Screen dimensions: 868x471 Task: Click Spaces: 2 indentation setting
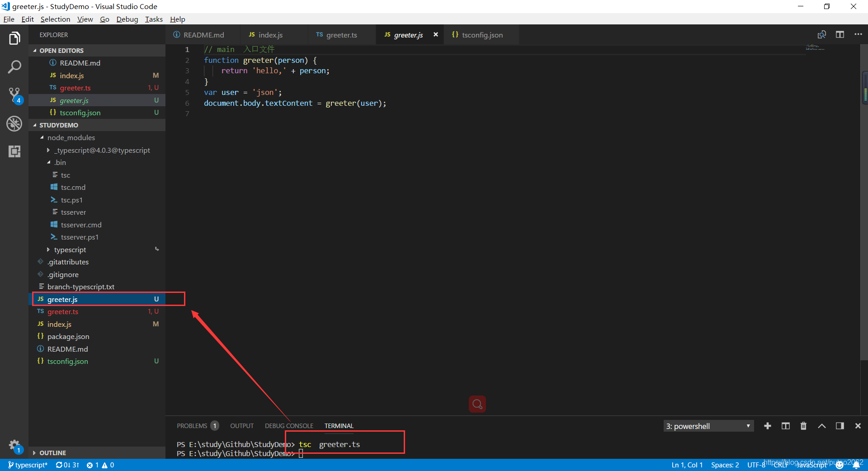coord(725,465)
